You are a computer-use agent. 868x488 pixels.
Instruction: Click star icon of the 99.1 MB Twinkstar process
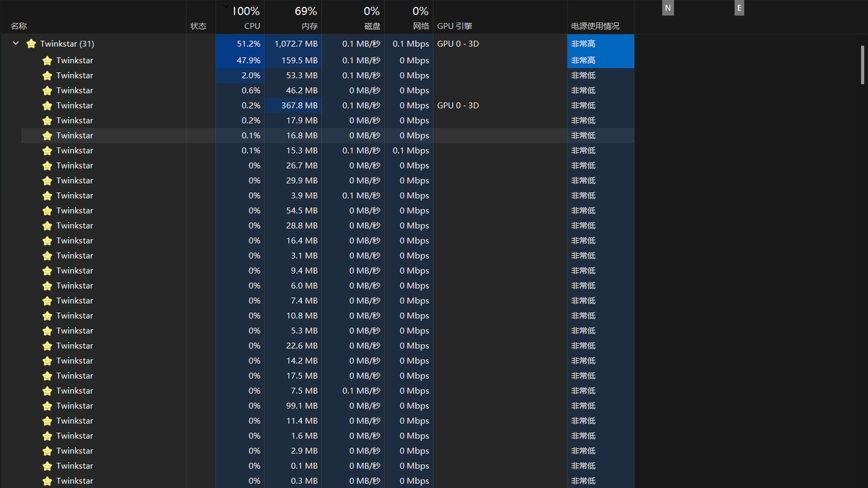(x=47, y=406)
